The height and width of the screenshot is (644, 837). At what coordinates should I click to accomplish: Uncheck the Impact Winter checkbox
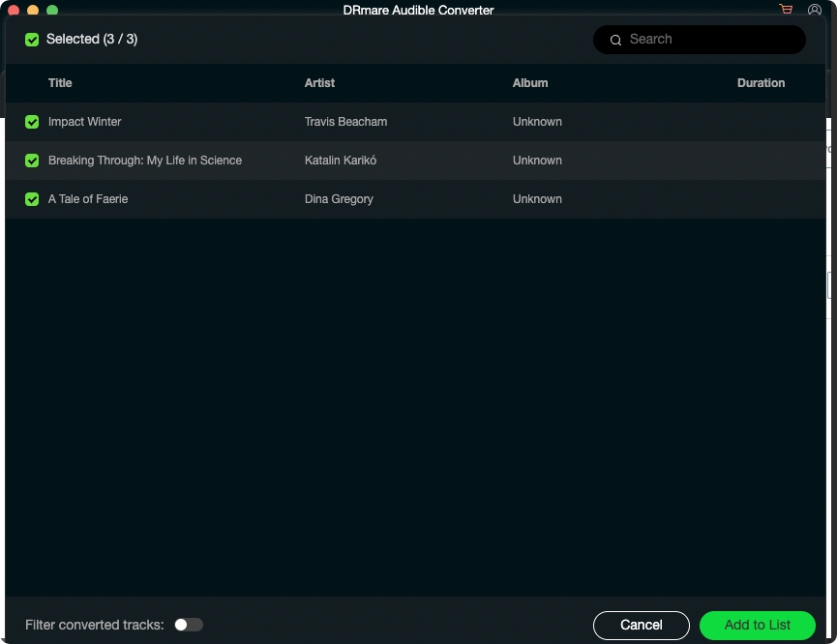[x=32, y=122]
